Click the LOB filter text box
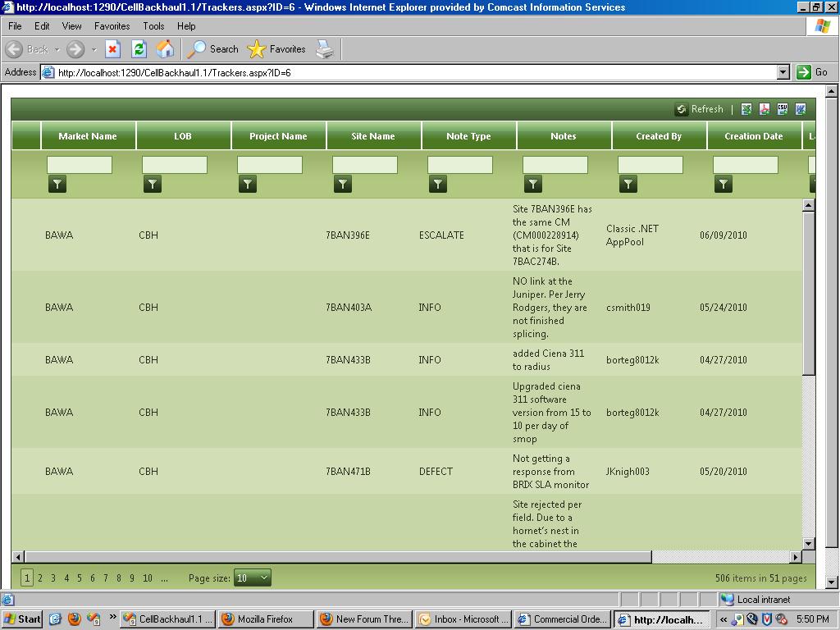The width and height of the screenshot is (840, 630). (175, 164)
